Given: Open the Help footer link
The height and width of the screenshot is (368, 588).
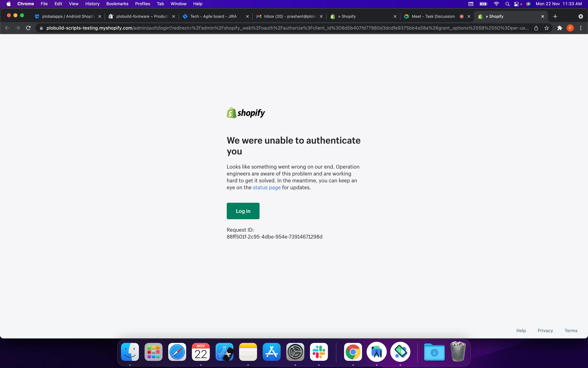Looking at the screenshot, I should (521, 331).
